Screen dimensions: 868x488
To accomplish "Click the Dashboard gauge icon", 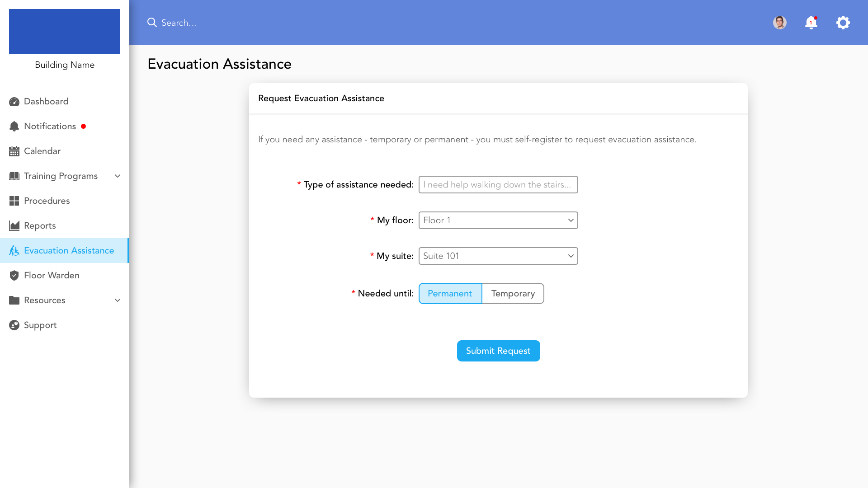I will pos(14,102).
